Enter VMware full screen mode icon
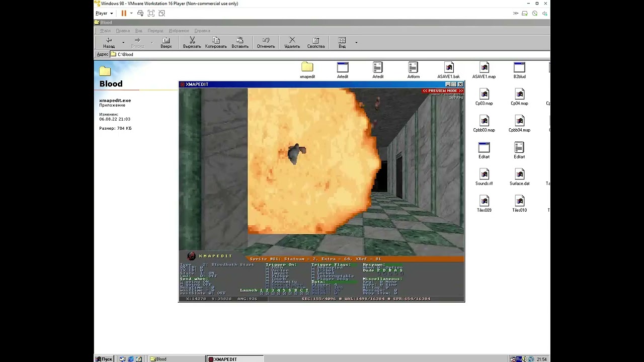 (x=151, y=13)
